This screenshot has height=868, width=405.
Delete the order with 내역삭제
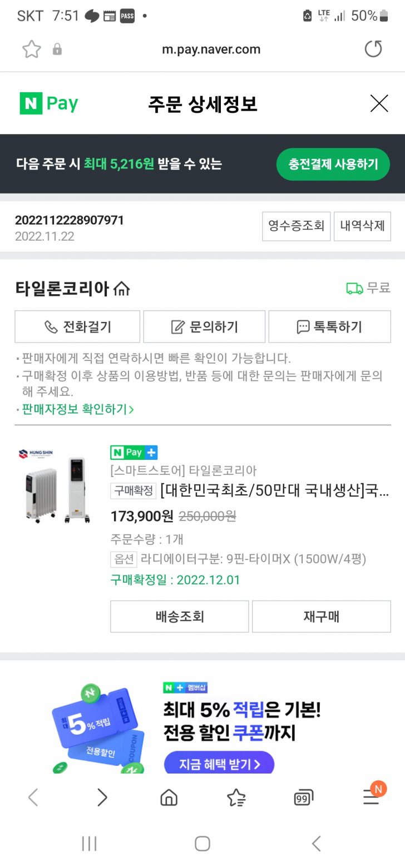click(x=362, y=226)
